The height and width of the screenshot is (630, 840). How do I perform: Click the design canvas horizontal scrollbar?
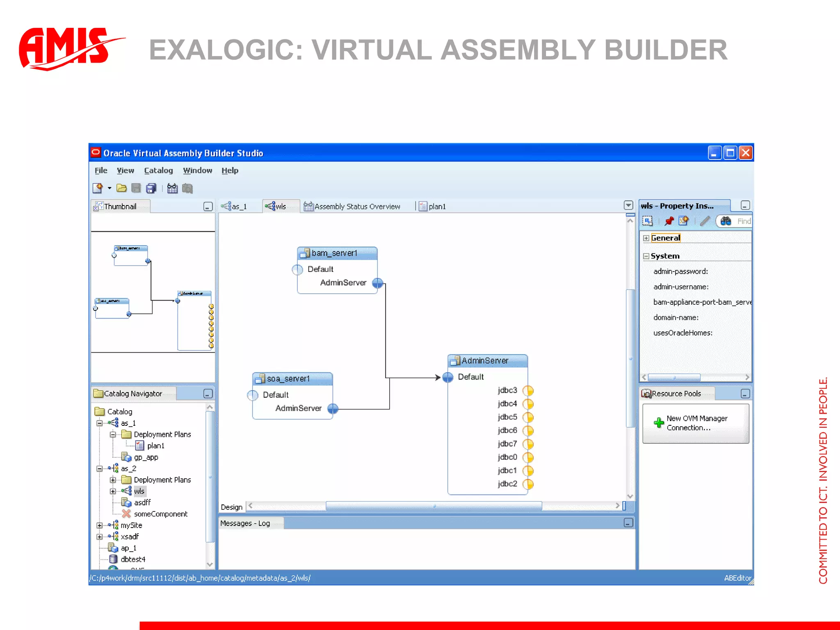pyautogui.click(x=434, y=506)
